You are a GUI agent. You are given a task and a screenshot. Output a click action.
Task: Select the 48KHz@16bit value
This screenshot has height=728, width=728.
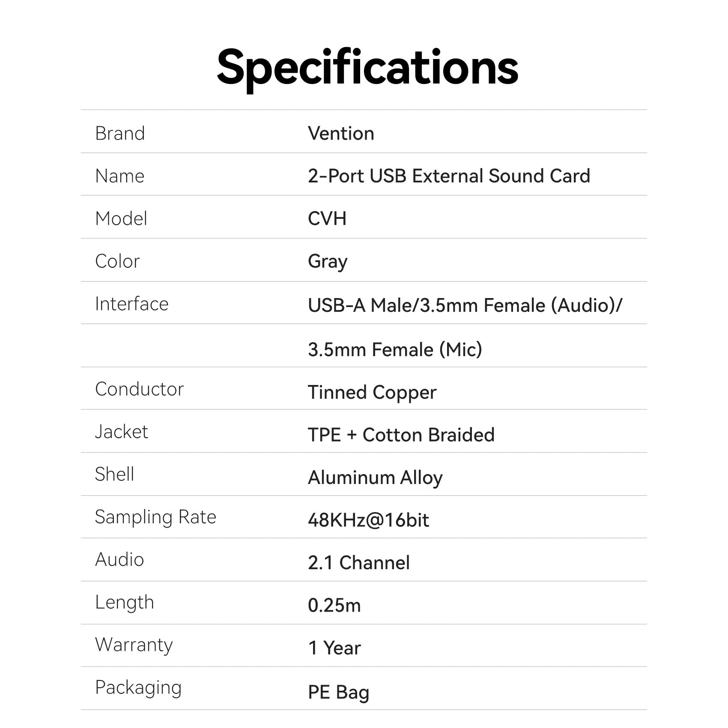coord(368,520)
